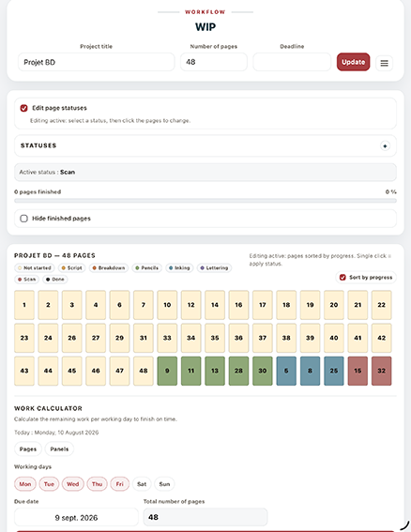Apply status to page 2 tile

[48, 305]
